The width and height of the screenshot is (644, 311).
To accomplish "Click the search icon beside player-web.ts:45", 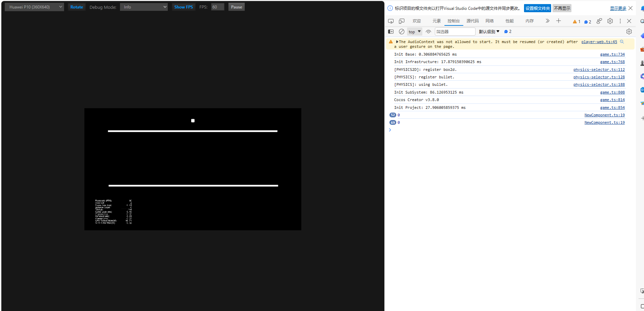I will 622,42.
